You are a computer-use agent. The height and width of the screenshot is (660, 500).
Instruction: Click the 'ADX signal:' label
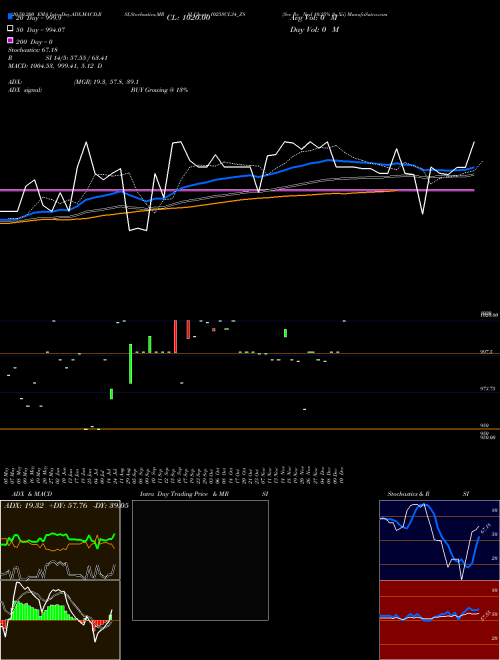25,90
